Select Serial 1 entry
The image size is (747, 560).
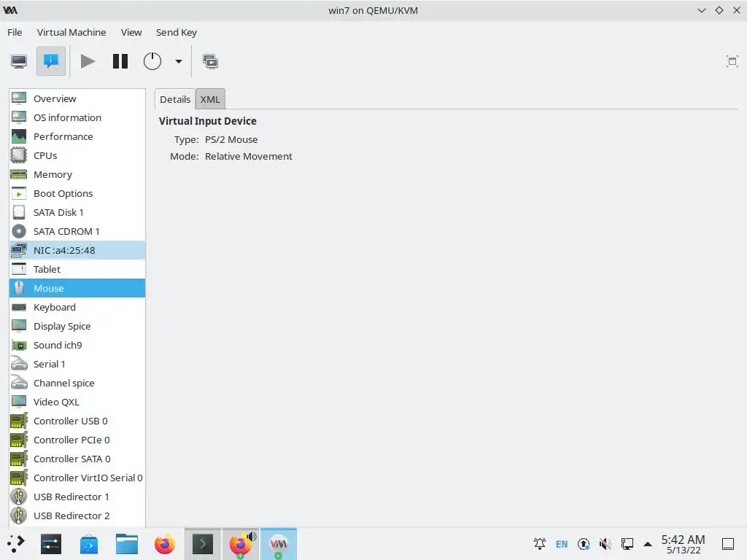tap(77, 365)
